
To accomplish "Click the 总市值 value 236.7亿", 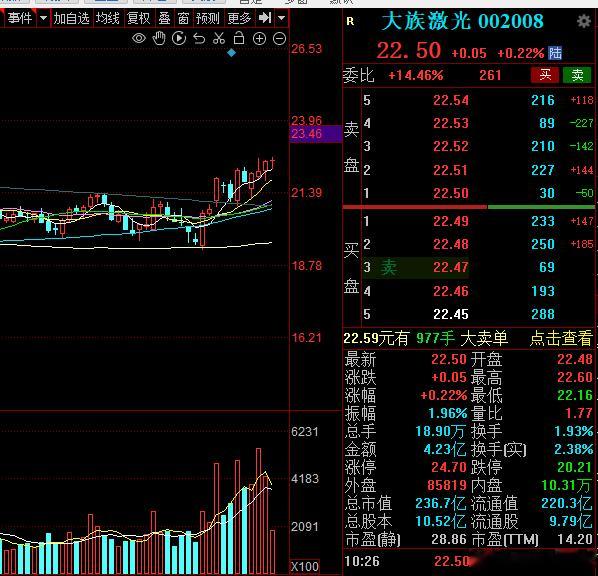I will 440,504.
